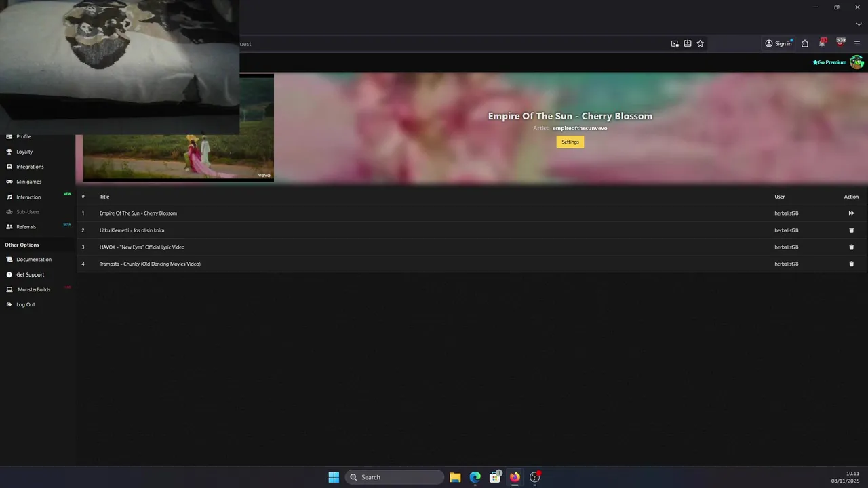Click the taskbar Search box
Screen dimensions: 868x488
(395, 477)
